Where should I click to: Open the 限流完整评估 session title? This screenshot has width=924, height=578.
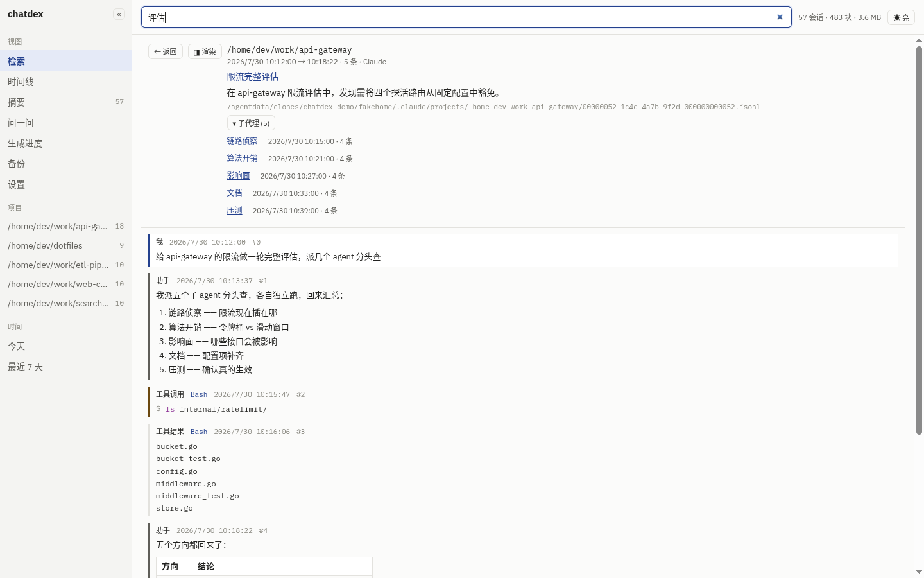(x=253, y=76)
